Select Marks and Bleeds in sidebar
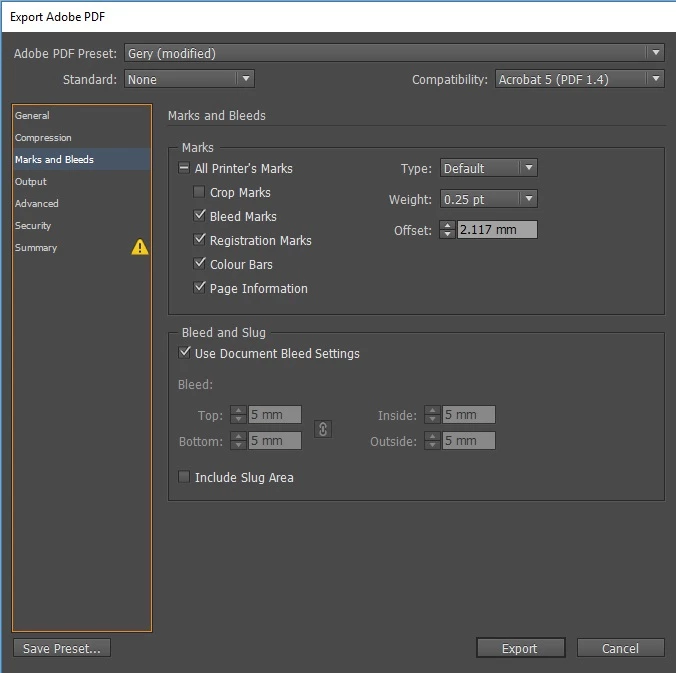 tap(81, 160)
